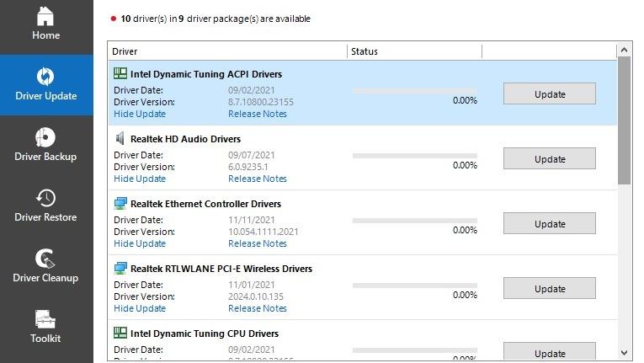Open Release Notes for Realtek RTLWLANE Wireless Drivers
Screen dimensions: 644x363
click(x=257, y=308)
